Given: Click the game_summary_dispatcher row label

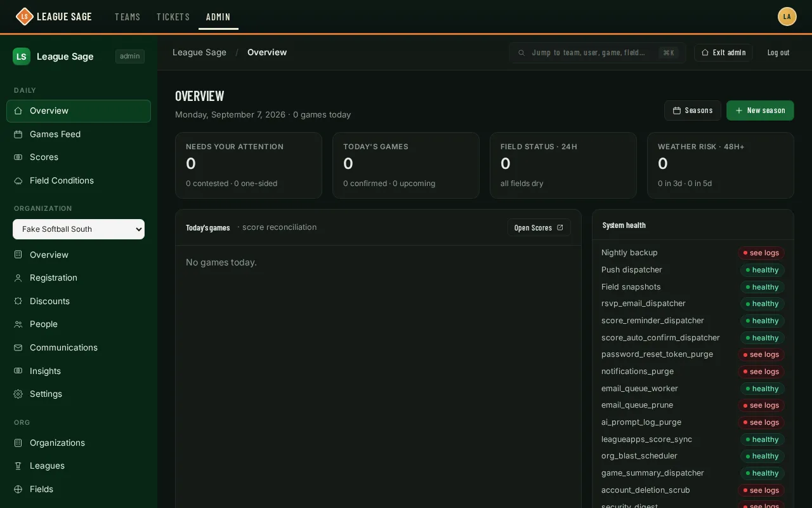Looking at the screenshot, I should click(x=653, y=473).
